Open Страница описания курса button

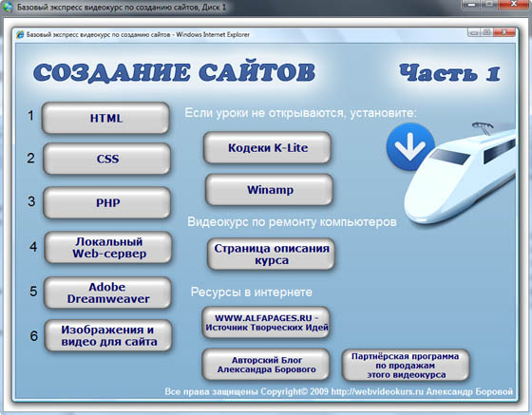(x=271, y=254)
